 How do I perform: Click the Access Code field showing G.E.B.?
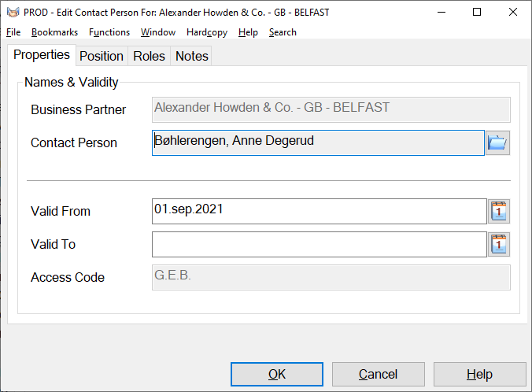(x=331, y=277)
